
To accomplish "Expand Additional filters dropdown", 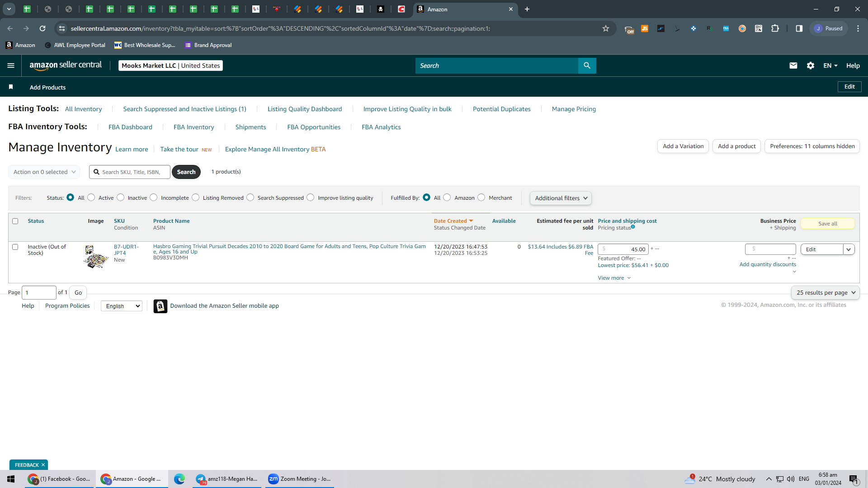I will (561, 198).
